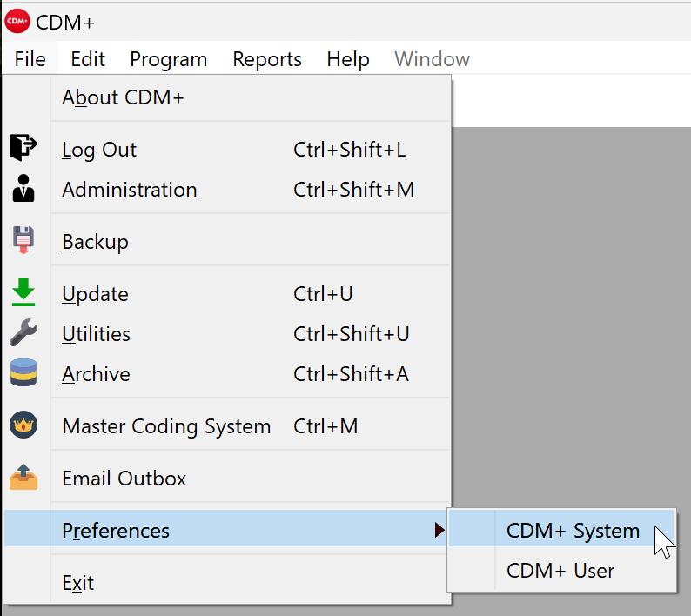Open the Help menu
691x616 pixels.
348,59
